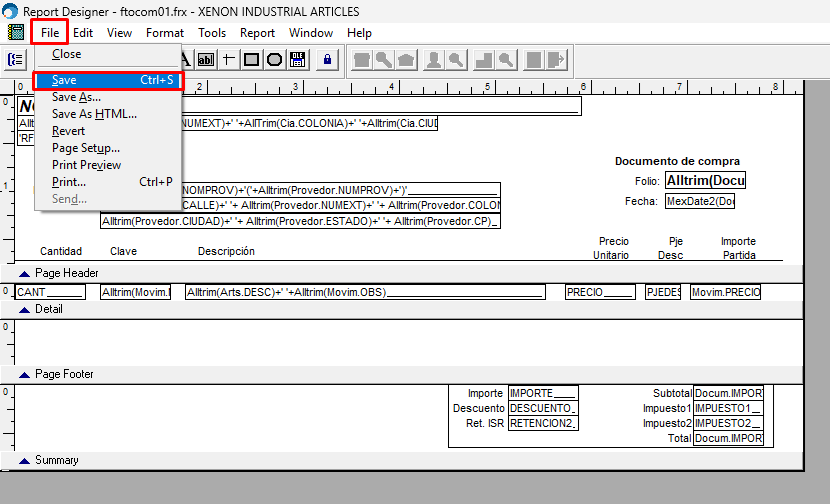This screenshot has height=504, width=830.
Task: Select the Provedor.CIUDAD address field
Action: coord(300,221)
